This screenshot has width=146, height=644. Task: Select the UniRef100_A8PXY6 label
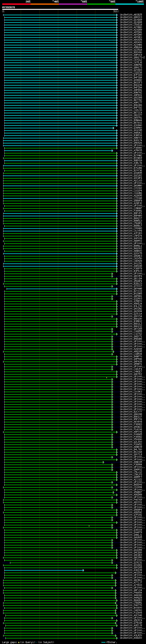[131, 432]
